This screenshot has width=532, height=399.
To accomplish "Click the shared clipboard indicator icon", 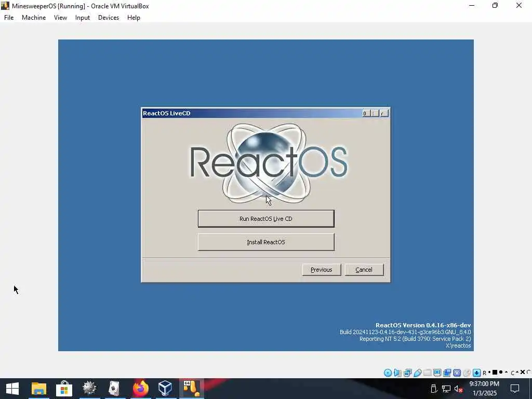I will (x=447, y=373).
